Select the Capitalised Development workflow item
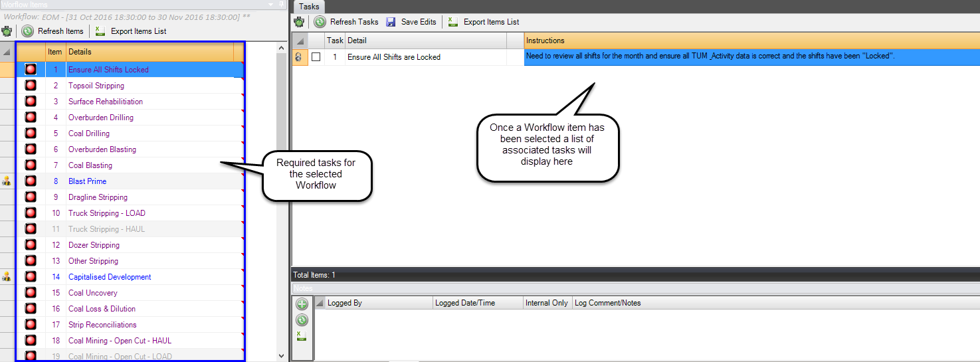Image resolution: width=980 pixels, height=362 pixels. pos(110,277)
